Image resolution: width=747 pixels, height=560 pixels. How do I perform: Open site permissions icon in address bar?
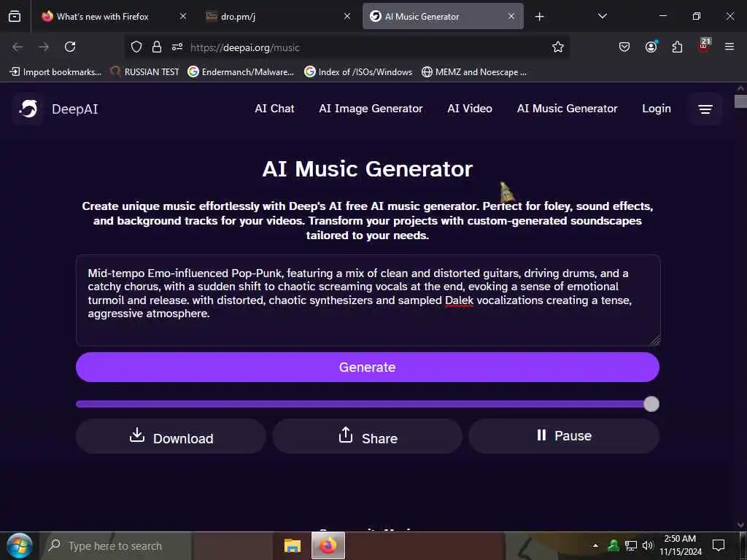pyautogui.click(x=177, y=47)
